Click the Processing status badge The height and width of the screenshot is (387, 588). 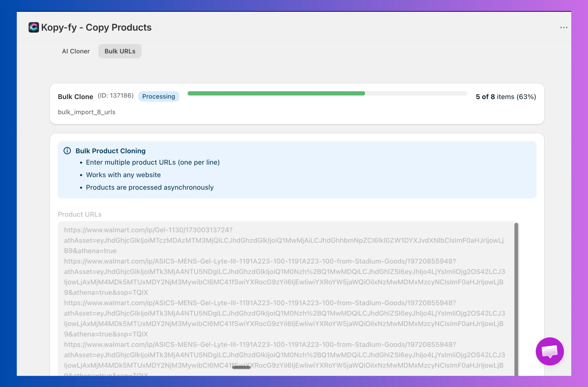click(159, 96)
